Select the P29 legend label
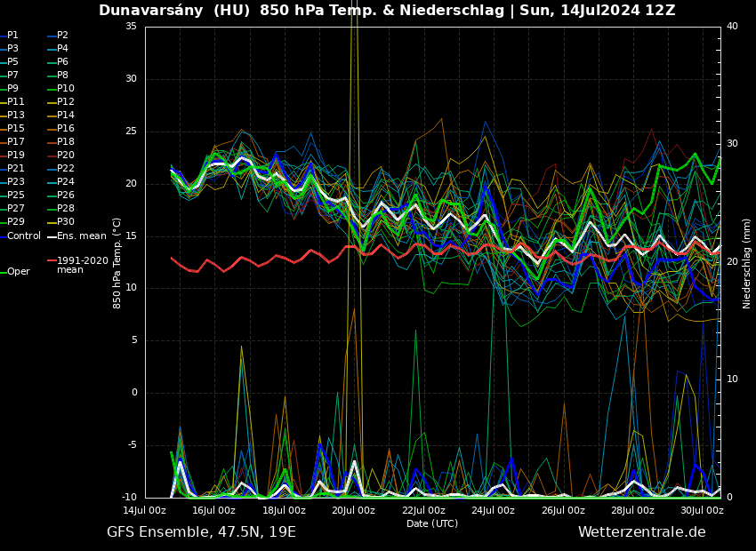The image size is (756, 551). click(x=16, y=222)
